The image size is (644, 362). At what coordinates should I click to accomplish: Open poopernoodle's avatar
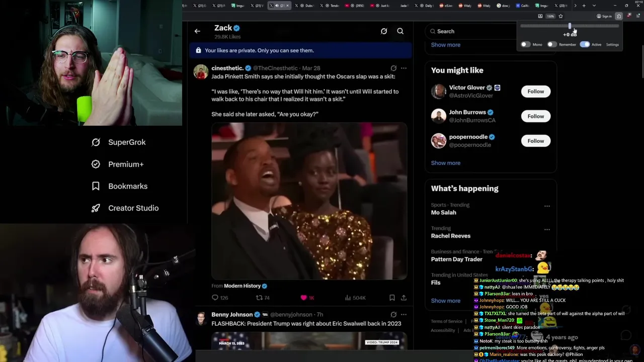(439, 141)
